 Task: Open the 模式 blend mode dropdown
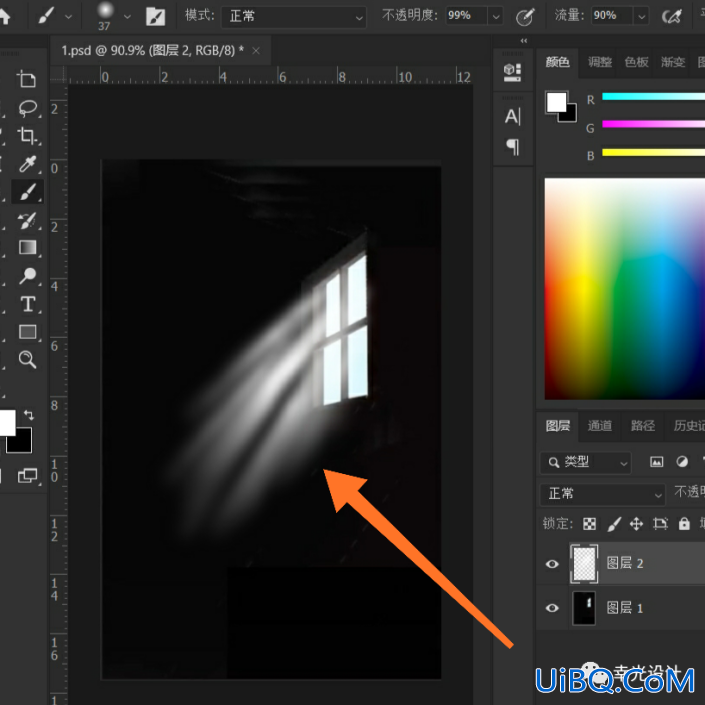tap(294, 17)
